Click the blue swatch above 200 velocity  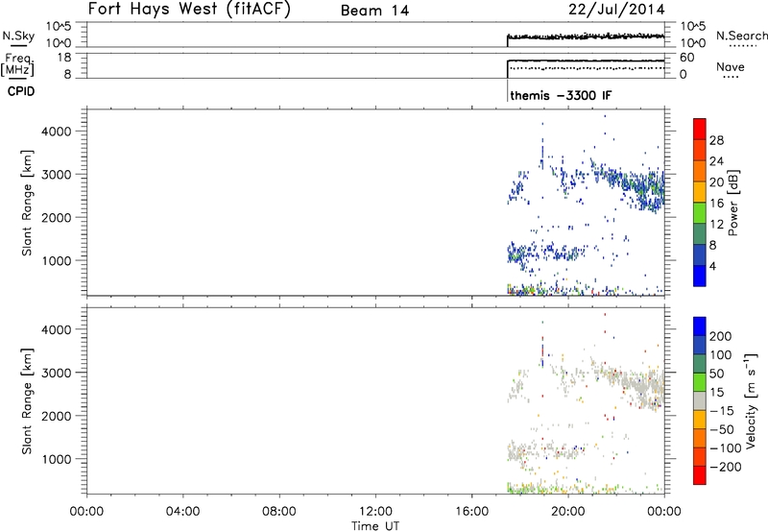click(x=700, y=326)
